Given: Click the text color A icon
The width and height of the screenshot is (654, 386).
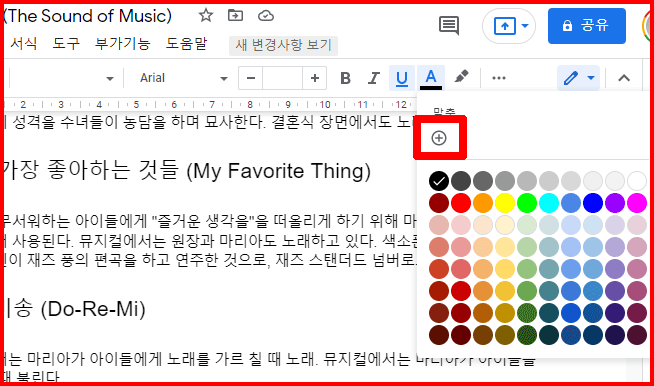Looking at the screenshot, I should click(x=431, y=78).
